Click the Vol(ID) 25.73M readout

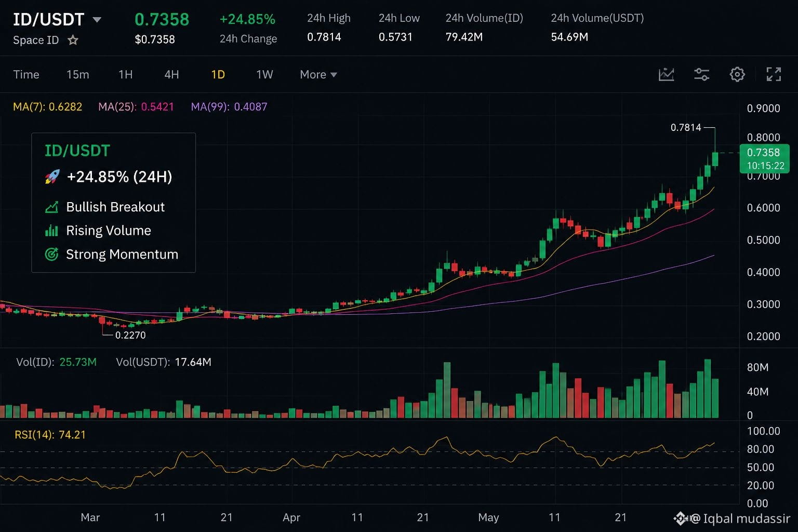[x=57, y=362]
